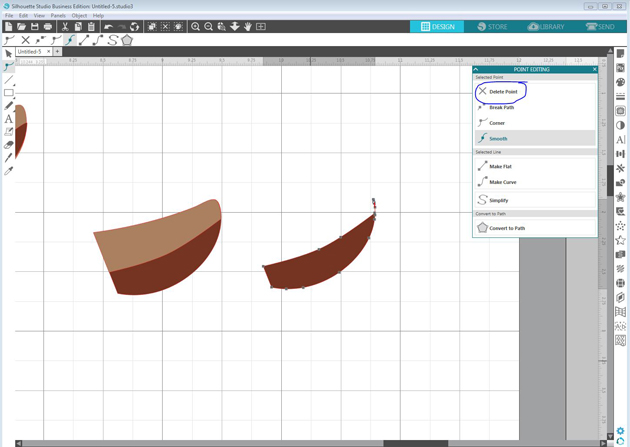
Task: Select the Eyedropper tool
Action: coord(8,171)
